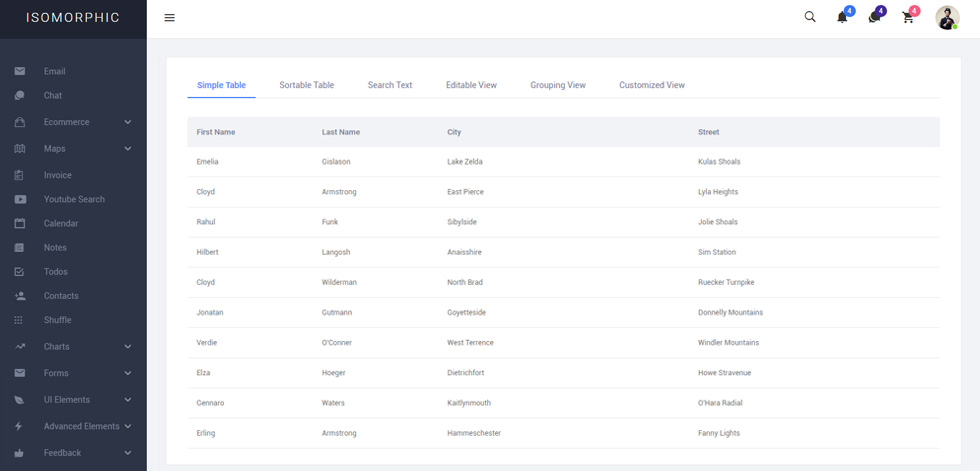Click the Advanced Elements lightning icon
980x471 pixels.
(19, 426)
